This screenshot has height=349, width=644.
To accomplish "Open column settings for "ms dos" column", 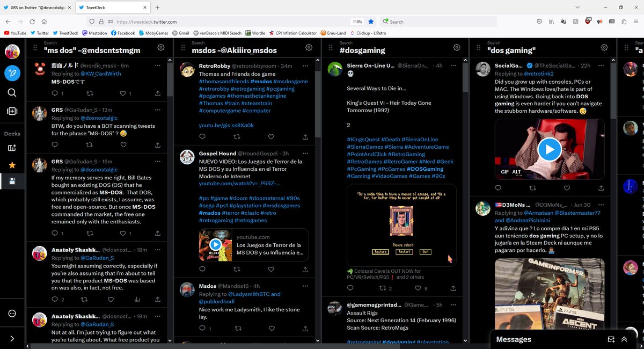I will pos(160,47).
